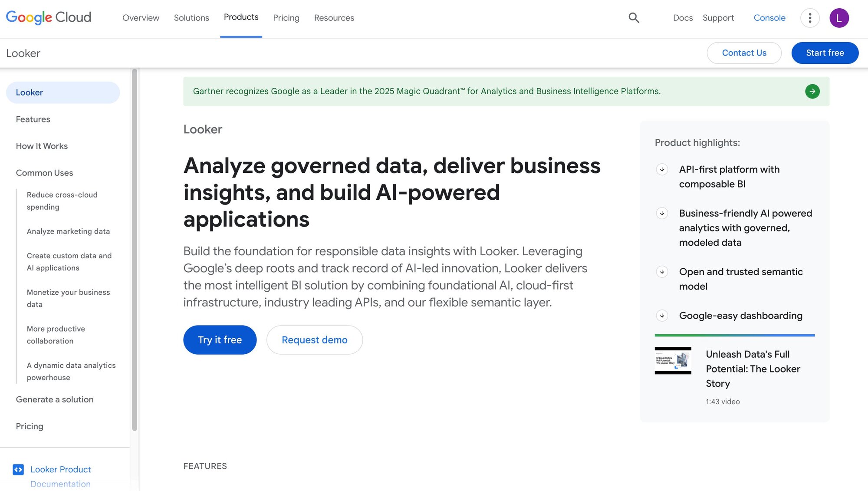Click the Looker title in sub-header
Viewport: 868px width, 491px height.
coord(23,53)
